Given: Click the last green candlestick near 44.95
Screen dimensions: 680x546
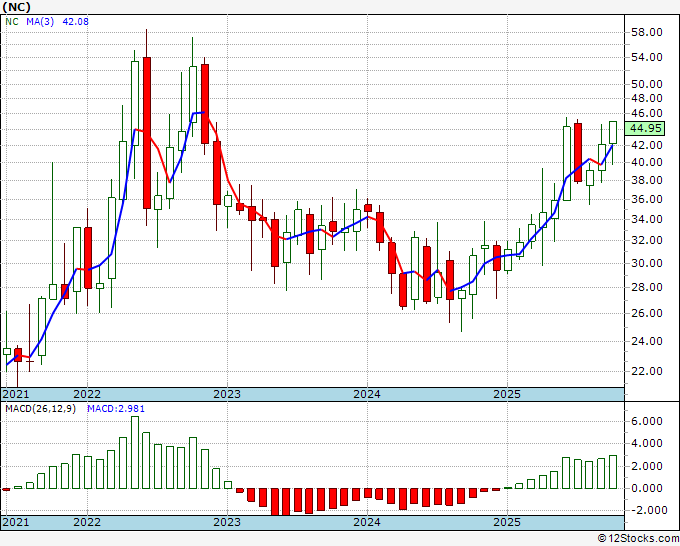Looking at the screenshot, I should tap(613, 132).
